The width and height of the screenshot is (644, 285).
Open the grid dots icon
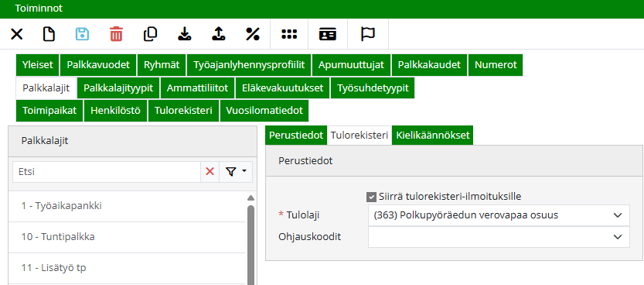pyautogui.click(x=289, y=34)
